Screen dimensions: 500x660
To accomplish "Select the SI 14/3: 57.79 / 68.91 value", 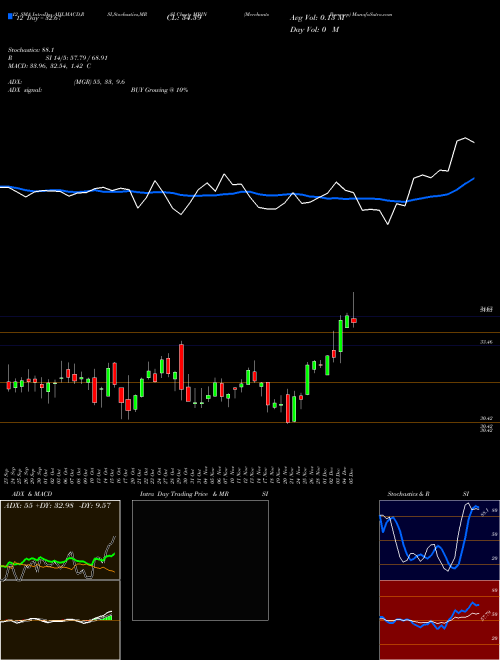I will [x=77, y=58].
